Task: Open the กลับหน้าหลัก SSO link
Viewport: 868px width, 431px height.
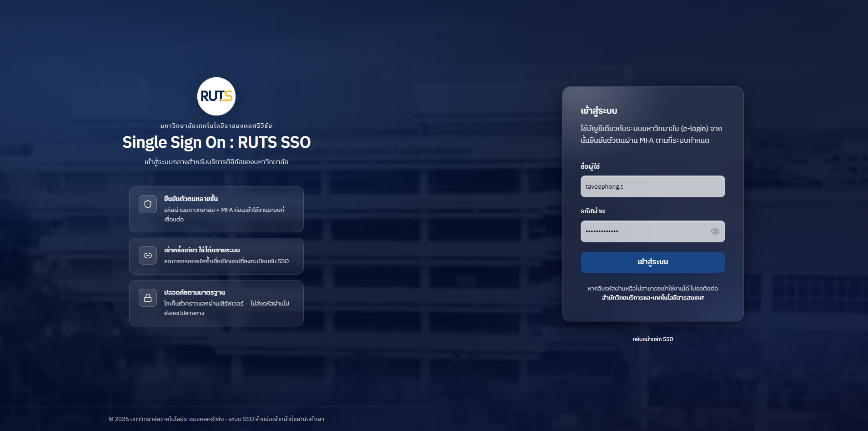Action: tap(652, 339)
